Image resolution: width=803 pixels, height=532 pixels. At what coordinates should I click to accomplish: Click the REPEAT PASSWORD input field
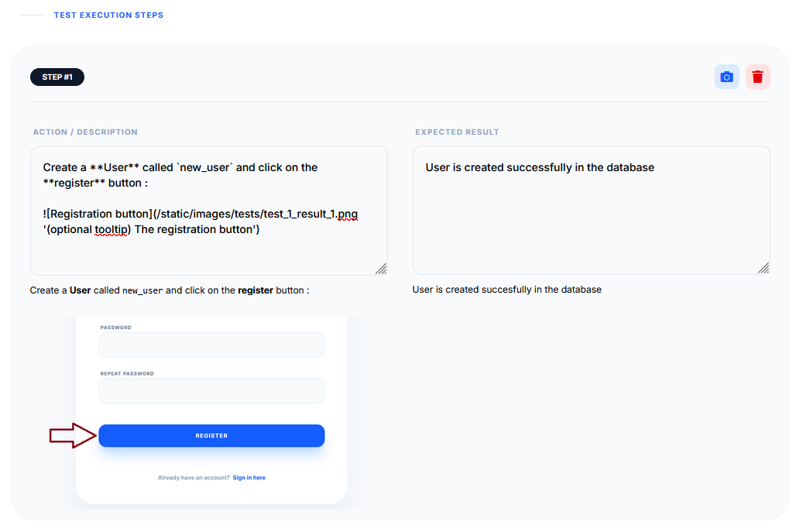[x=211, y=390]
